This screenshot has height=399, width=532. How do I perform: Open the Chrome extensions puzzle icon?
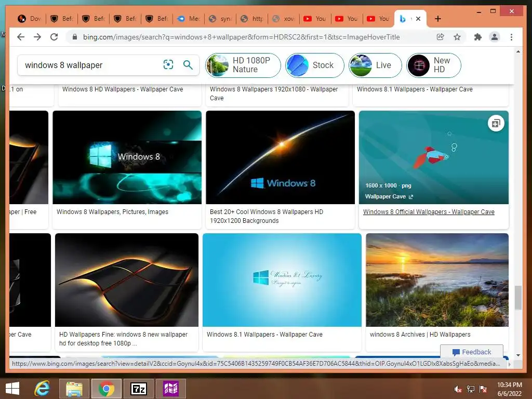click(478, 37)
